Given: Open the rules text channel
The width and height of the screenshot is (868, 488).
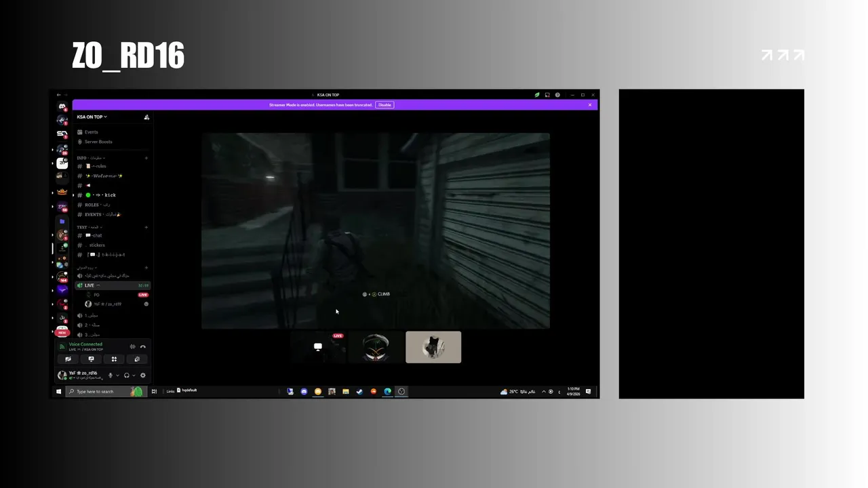Looking at the screenshot, I should [x=113, y=166].
